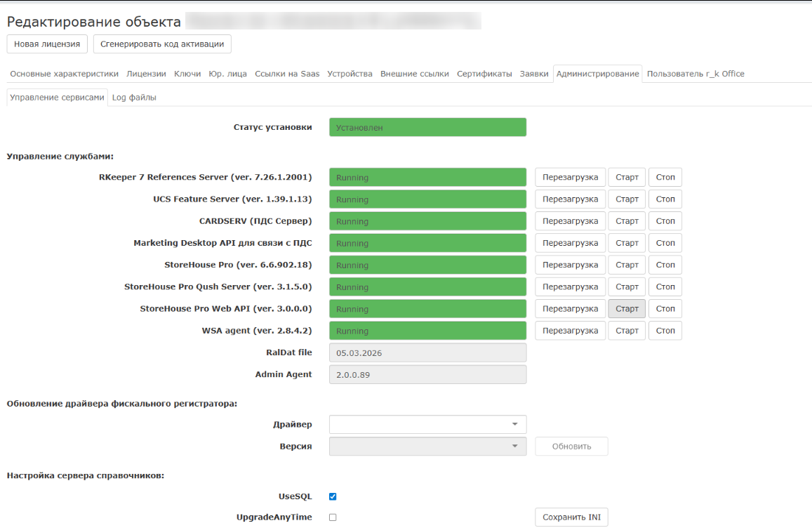Stop StoreHouse Pro Qush Server service
812x528 pixels.
665,287
